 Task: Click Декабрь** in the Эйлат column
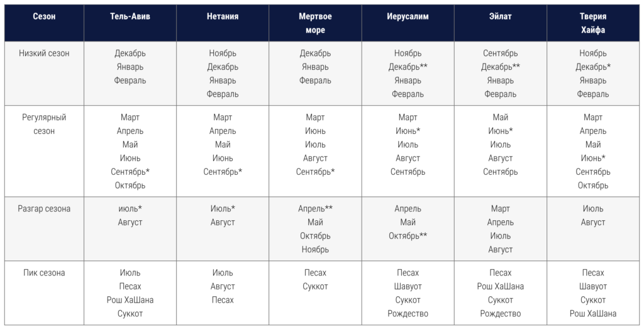click(500, 67)
